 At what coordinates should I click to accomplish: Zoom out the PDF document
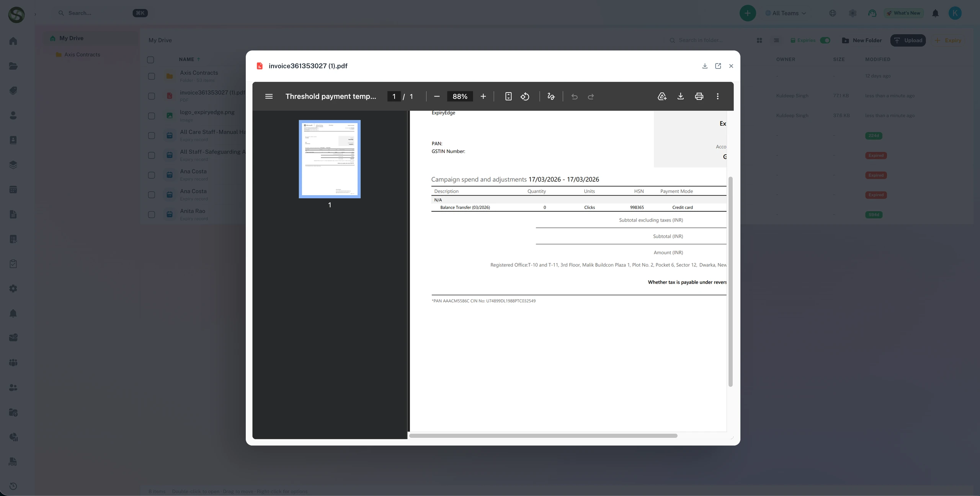click(437, 96)
